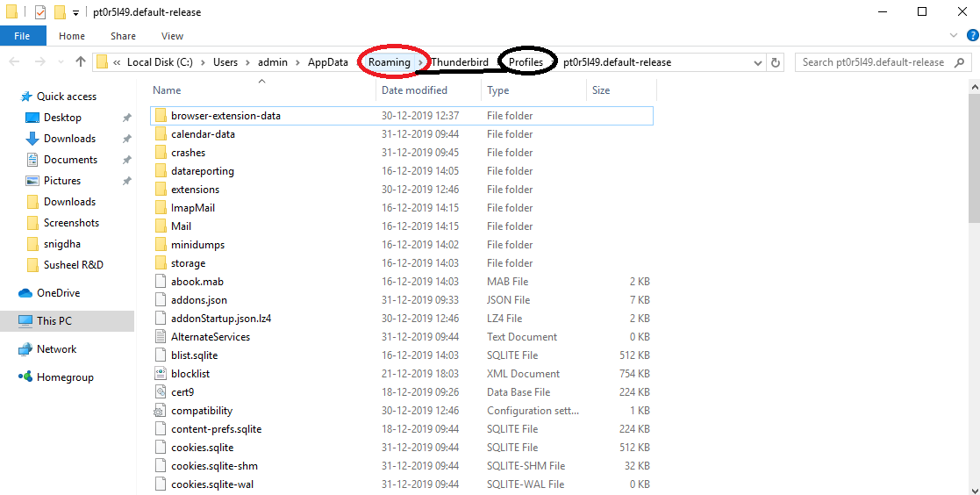Select Screenshots folder in the navigation pane
Screen dimensions: 980x495
(71, 223)
